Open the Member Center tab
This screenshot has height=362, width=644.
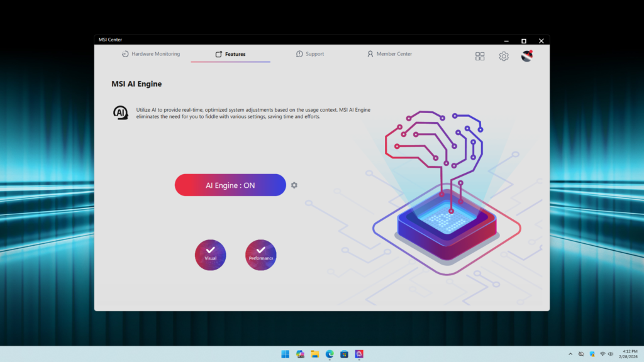[x=389, y=54]
